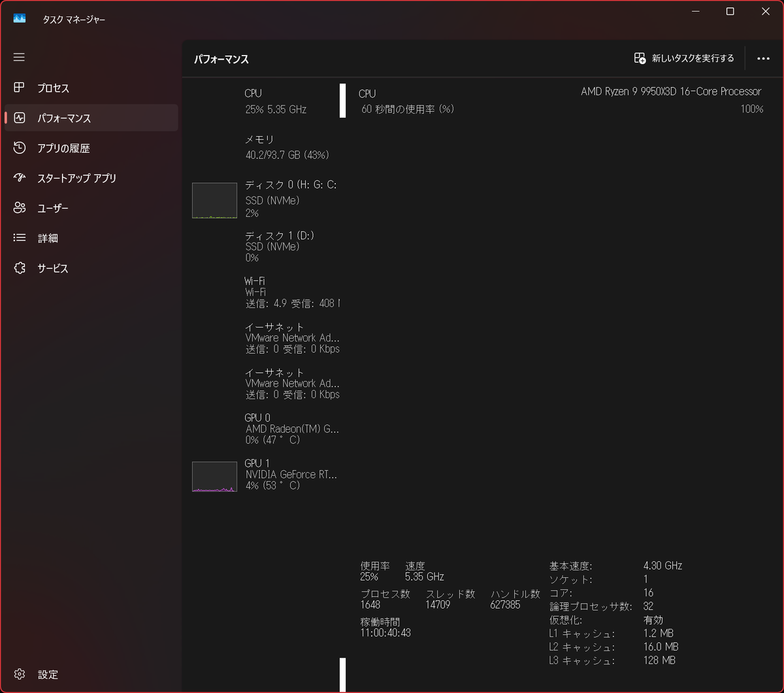784x693 pixels.
Task: Click the 使用率 25% value in details
Action: [369, 577]
